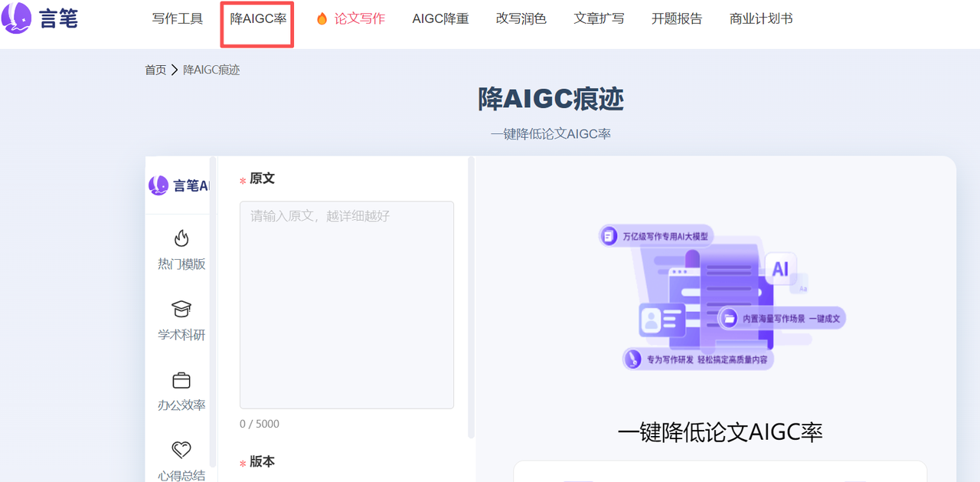The image size is (980, 482).
Task: Select 改写润色 in the top navigation
Action: [x=521, y=19]
